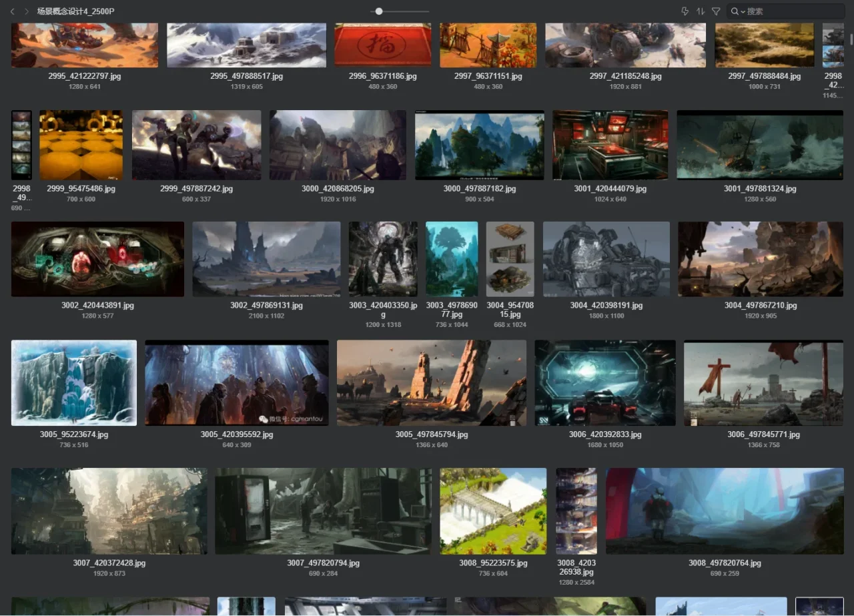Go back with the left arrow icon
The image size is (854, 616).
(x=12, y=11)
